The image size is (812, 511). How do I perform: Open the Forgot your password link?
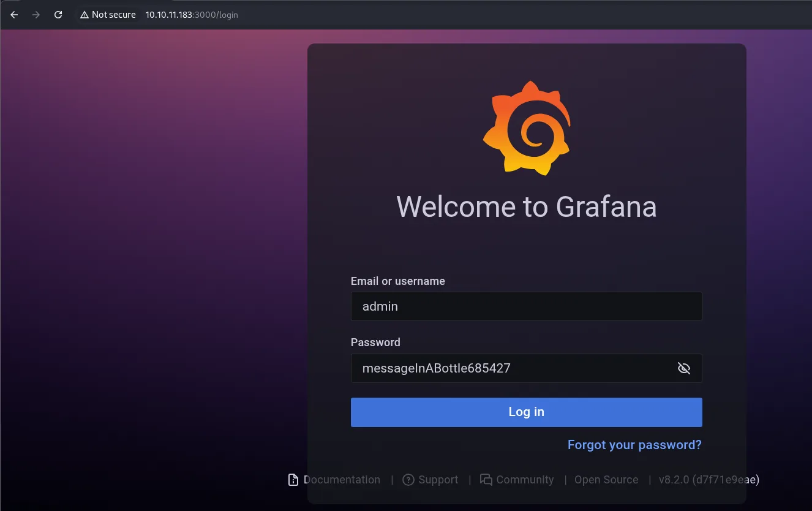pyautogui.click(x=634, y=445)
